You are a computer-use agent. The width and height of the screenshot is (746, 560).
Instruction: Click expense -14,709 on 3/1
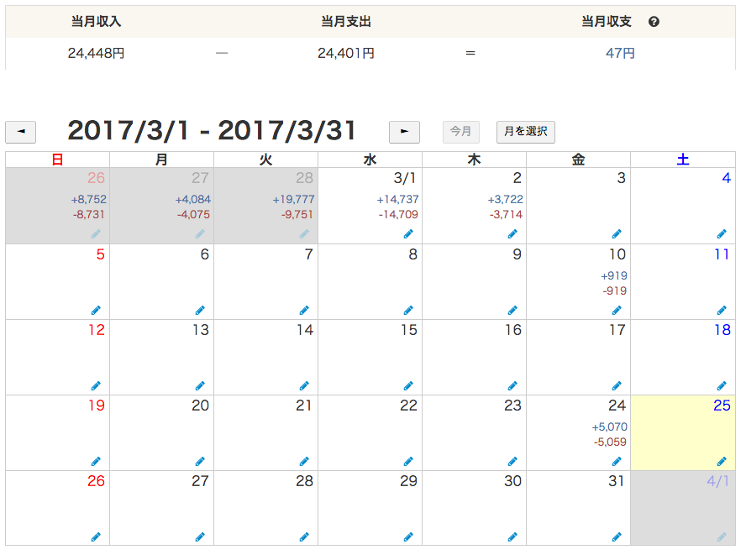[x=398, y=215]
